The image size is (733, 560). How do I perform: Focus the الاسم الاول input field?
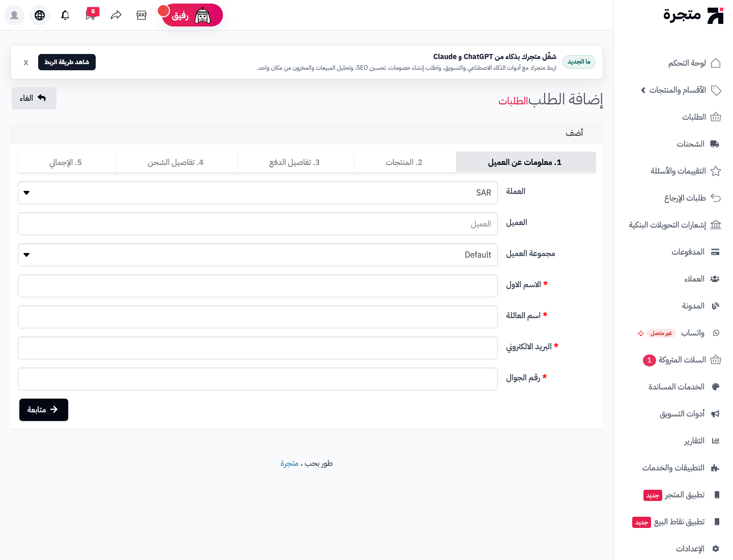[x=258, y=286]
